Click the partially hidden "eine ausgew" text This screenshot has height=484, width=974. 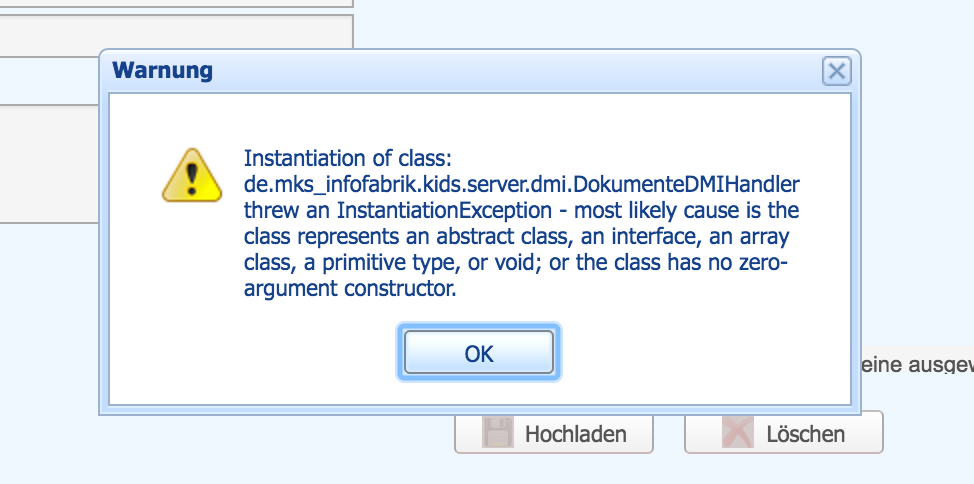point(915,366)
